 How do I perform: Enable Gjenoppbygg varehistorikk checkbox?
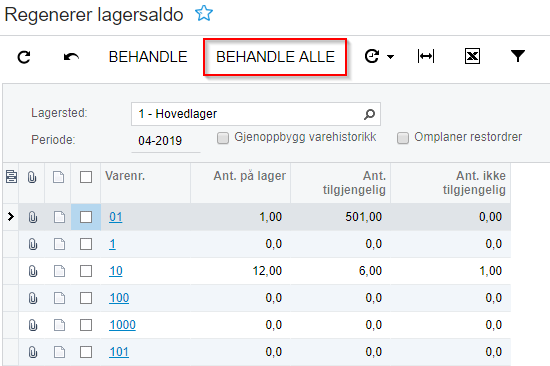(x=223, y=138)
